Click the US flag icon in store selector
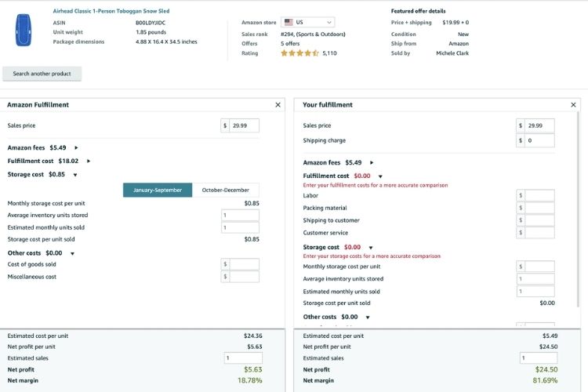Viewport: 588px width, 392px height. click(x=289, y=22)
